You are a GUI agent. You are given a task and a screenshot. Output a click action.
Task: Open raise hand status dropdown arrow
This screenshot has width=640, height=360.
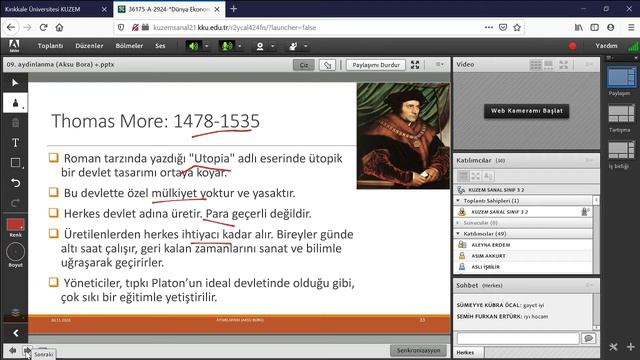(x=306, y=46)
